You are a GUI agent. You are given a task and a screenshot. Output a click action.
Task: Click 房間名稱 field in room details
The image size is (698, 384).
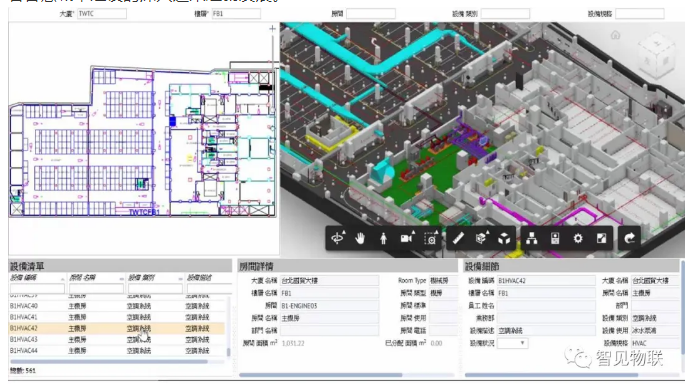pos(329,318)
